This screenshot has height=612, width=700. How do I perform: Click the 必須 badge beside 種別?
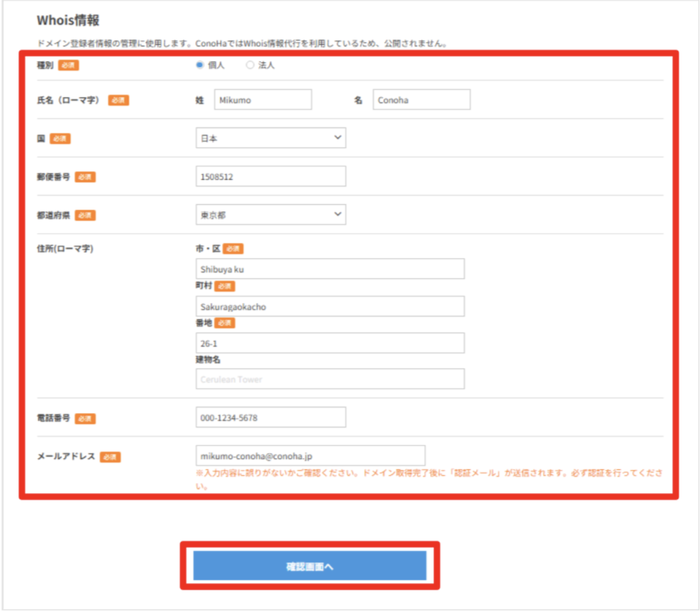coord(68,66)
